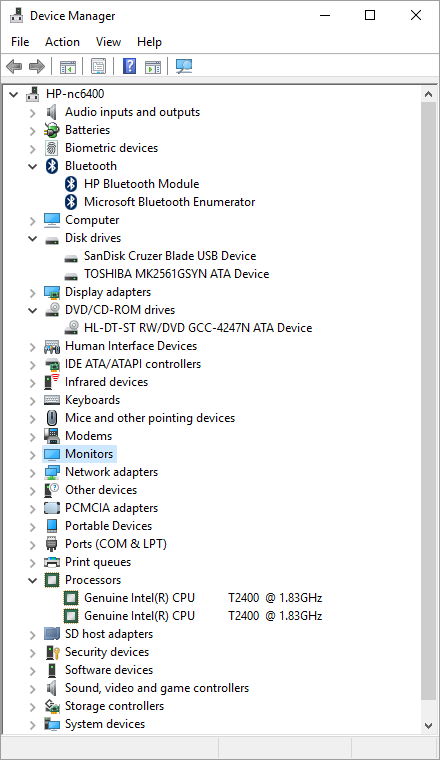This screenshot has height=760, width=440.
Task: Open the View menu
Action: 108,42
